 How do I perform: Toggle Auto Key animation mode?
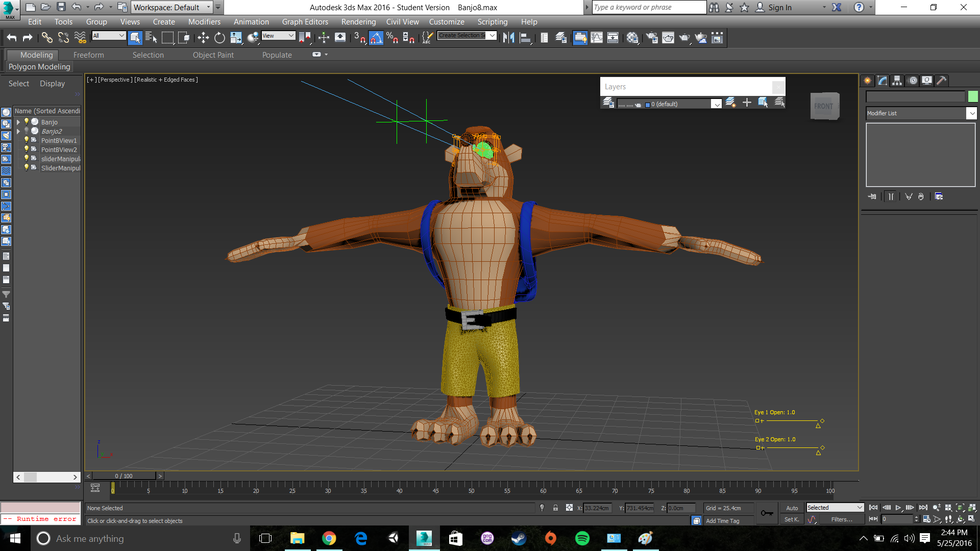coord(792,508)
